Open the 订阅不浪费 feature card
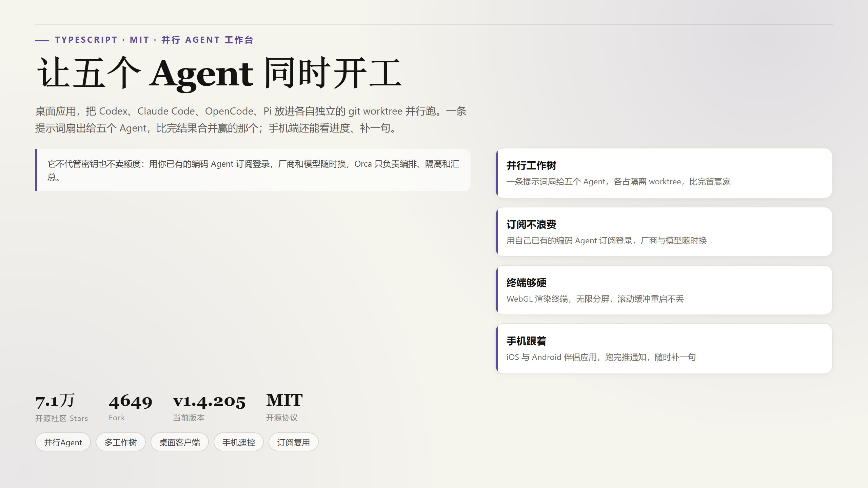Image resolution: width=868 pixels, height=488 pixels. pyautogui.click(x=664, y=232)
